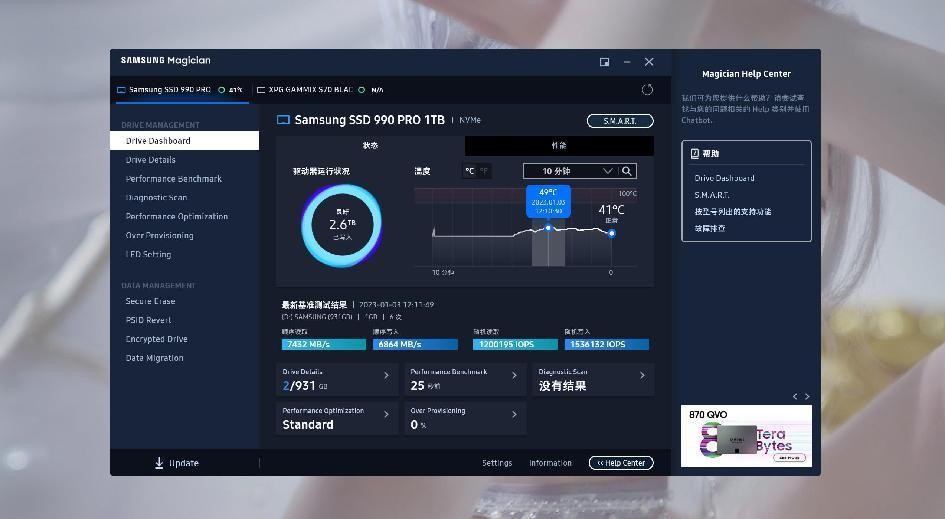The height and width of the screenshot is (519, 945).
Task: Open Drive Details card arrow
Action: pyautogui.click(x=386, y=375)
